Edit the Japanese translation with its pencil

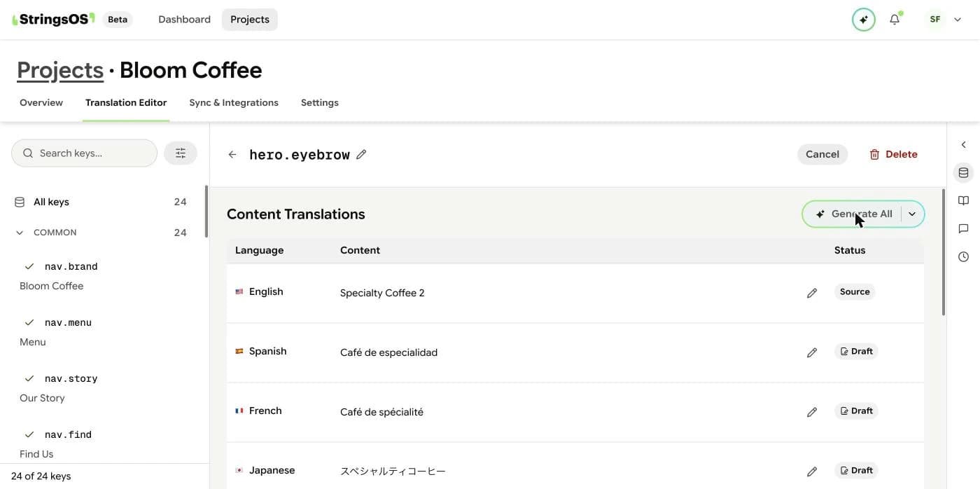click(812, 471)
